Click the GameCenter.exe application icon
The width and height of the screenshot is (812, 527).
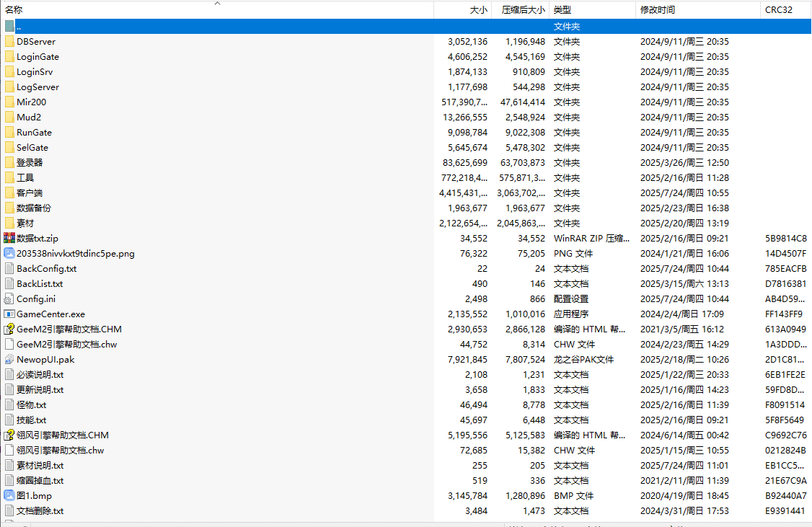pos(9,314)
